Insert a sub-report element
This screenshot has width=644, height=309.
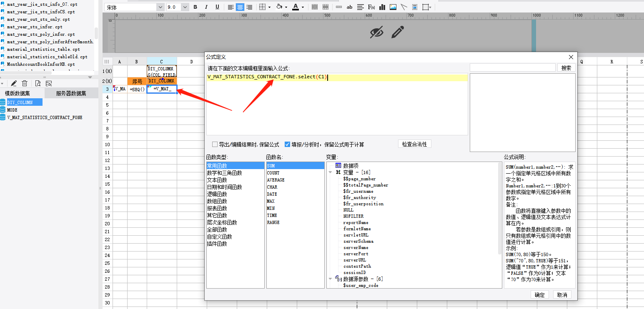(x=415, y=7)
